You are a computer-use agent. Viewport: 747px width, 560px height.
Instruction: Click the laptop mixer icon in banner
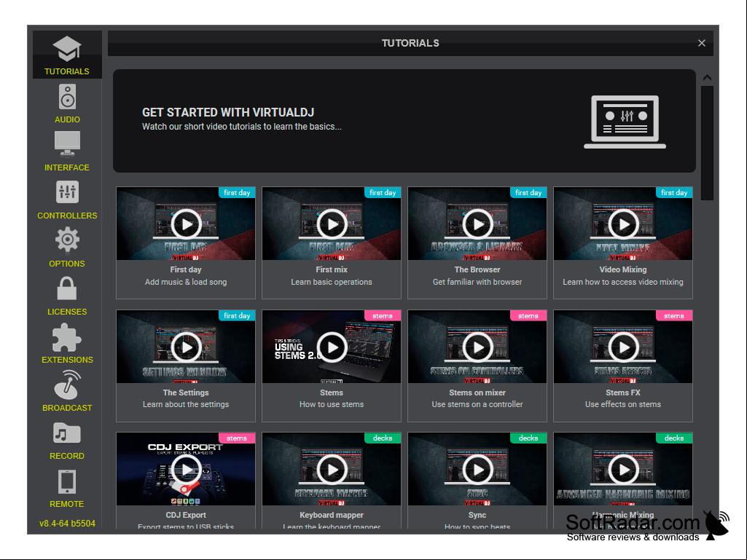point(625,122)
